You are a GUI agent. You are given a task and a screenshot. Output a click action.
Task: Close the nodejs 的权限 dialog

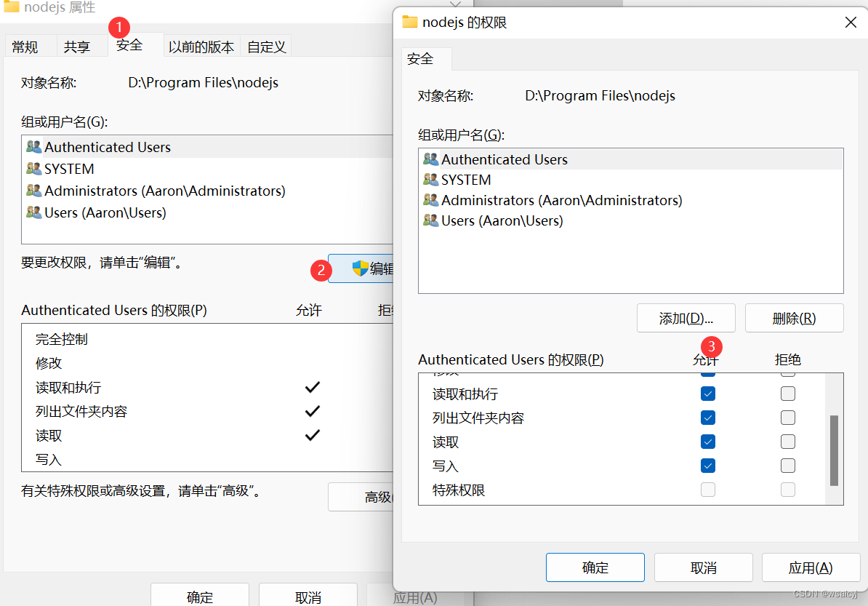pos(851,22)
